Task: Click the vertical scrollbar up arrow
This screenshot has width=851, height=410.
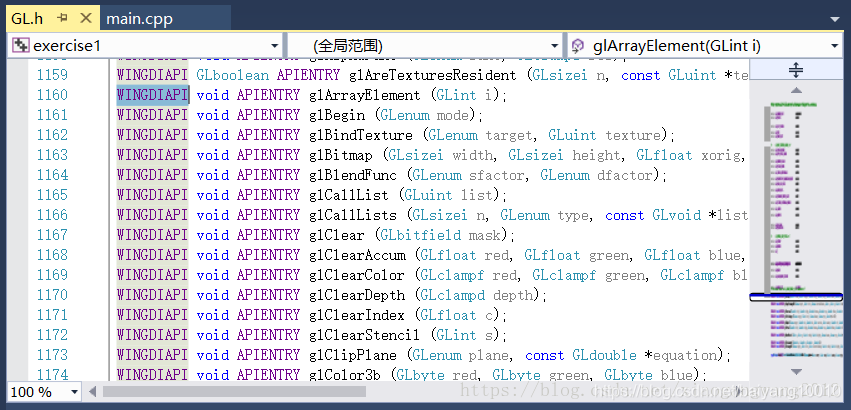Action: (x=796, y=90)
